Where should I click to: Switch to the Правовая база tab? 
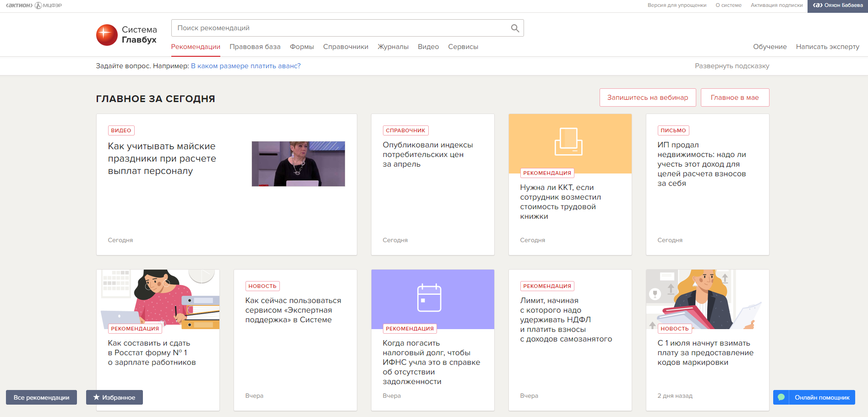pos(255,47)
